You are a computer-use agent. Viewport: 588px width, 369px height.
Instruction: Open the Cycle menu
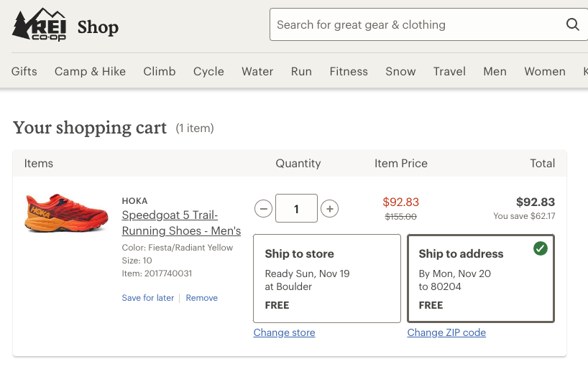coord(208,71)
